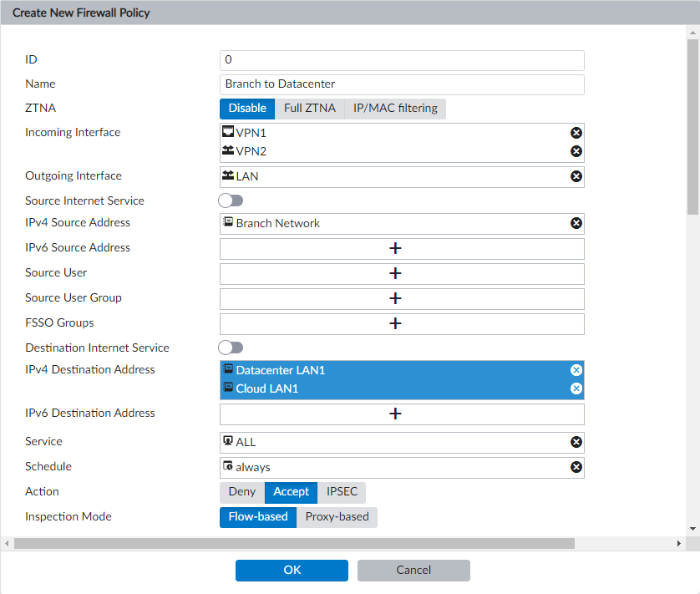The height and width of the screenshot is (594, 700).
Task: Remove LAN from Outgoing Interface
Action: 575,176
